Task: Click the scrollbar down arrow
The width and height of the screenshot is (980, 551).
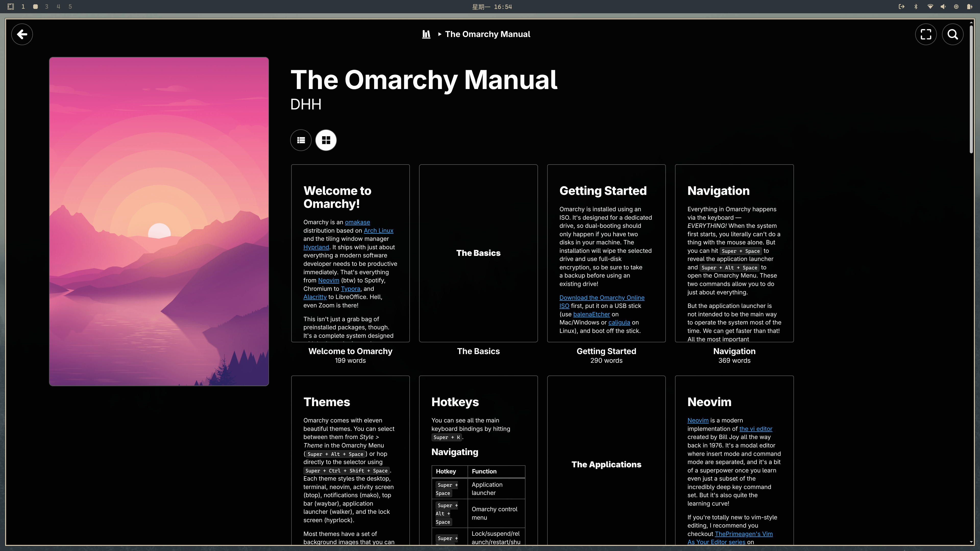Action: (x=971, y=542)
